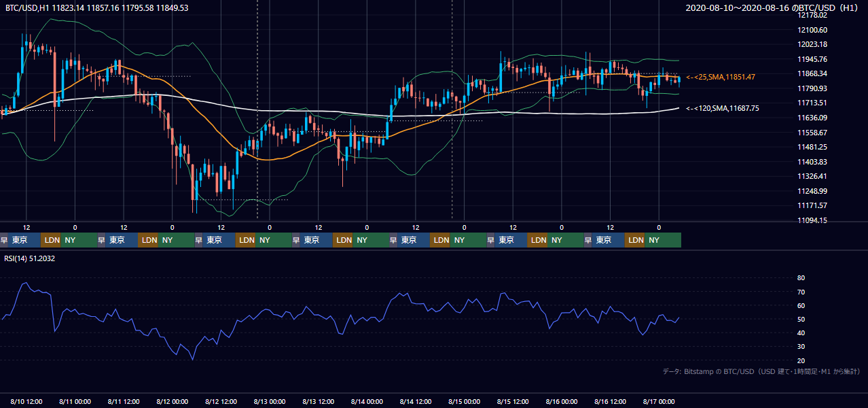Click time axis label 8/10 12:00

[27, 401]
